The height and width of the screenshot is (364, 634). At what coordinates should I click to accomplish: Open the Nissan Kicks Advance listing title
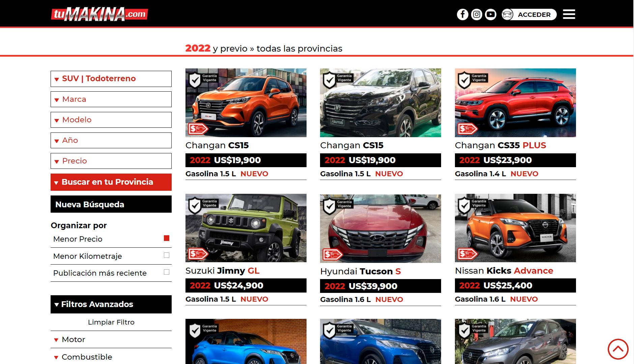coord(504,271)
